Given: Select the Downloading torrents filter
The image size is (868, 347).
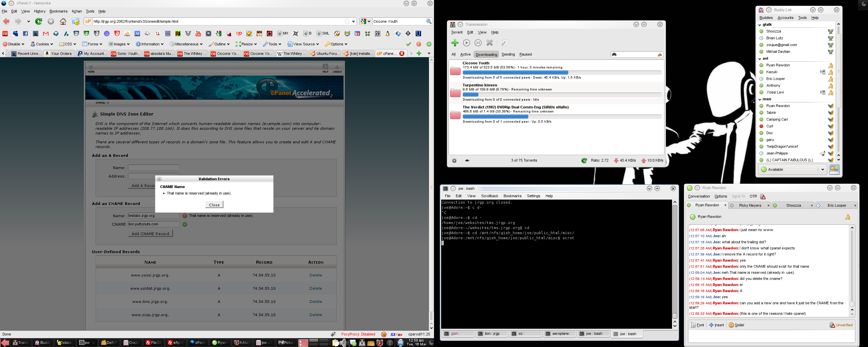Looking at the screenshot, I should click(x=486, y=55).
